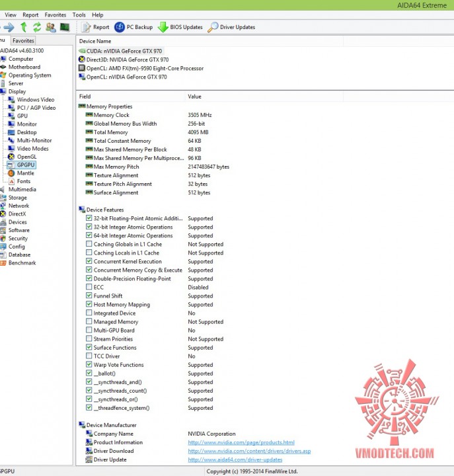Click checkbox for Funnel Shift
454x476 pixels.
click(89, 296)
